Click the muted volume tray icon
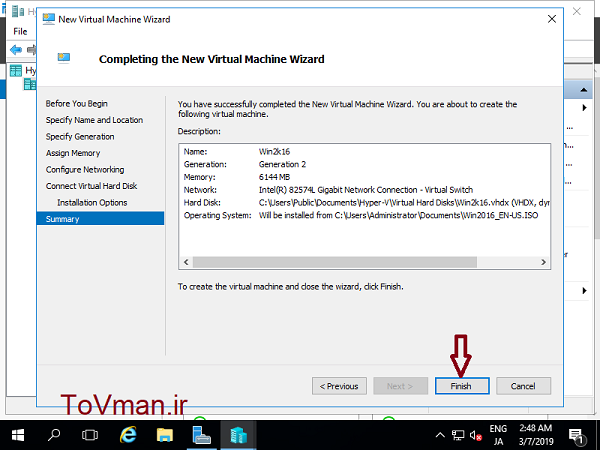 (476, 435)
